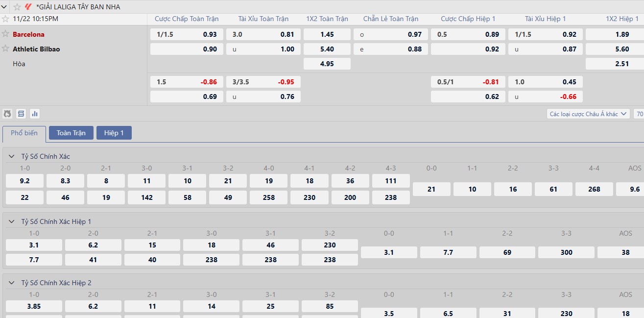
Task: Star the LaLiga league header
Action: click(x=17, y=7)
